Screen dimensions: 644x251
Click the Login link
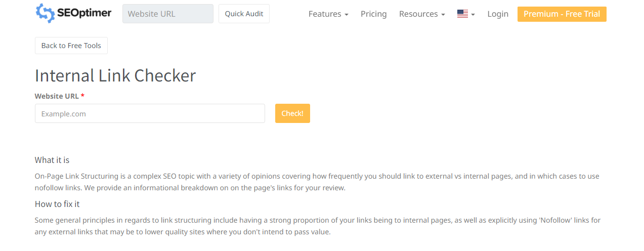pos(498,14)
